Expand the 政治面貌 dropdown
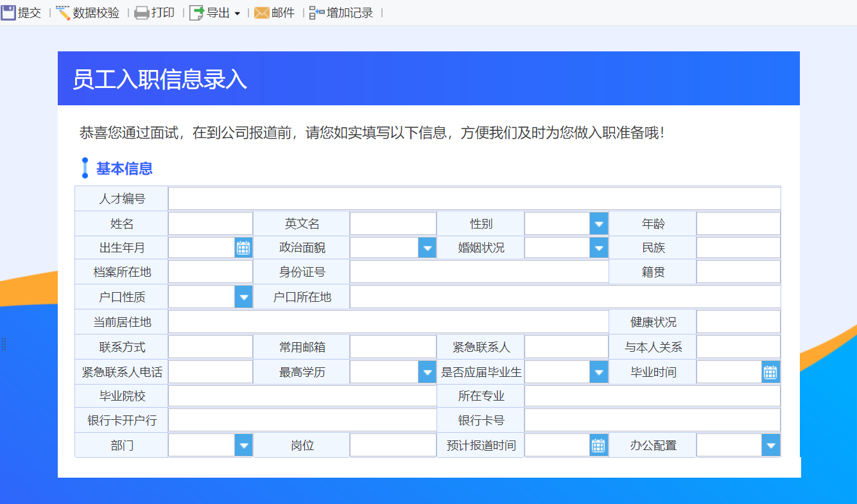 (x=427, y=248)
